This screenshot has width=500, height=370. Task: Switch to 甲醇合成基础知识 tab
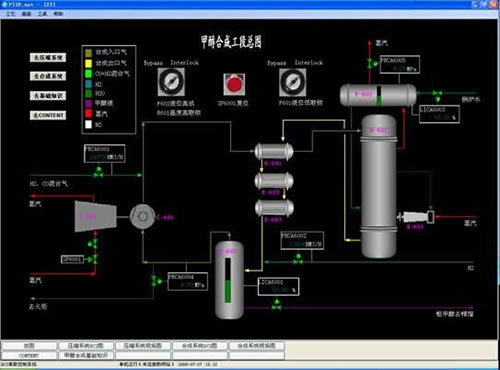[x=86, y=355]
